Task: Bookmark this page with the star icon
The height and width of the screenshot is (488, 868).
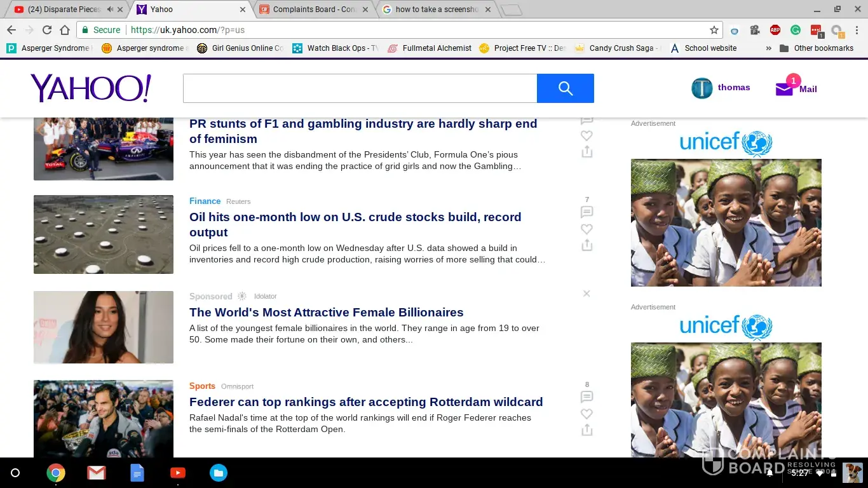Action: [714, 30]
